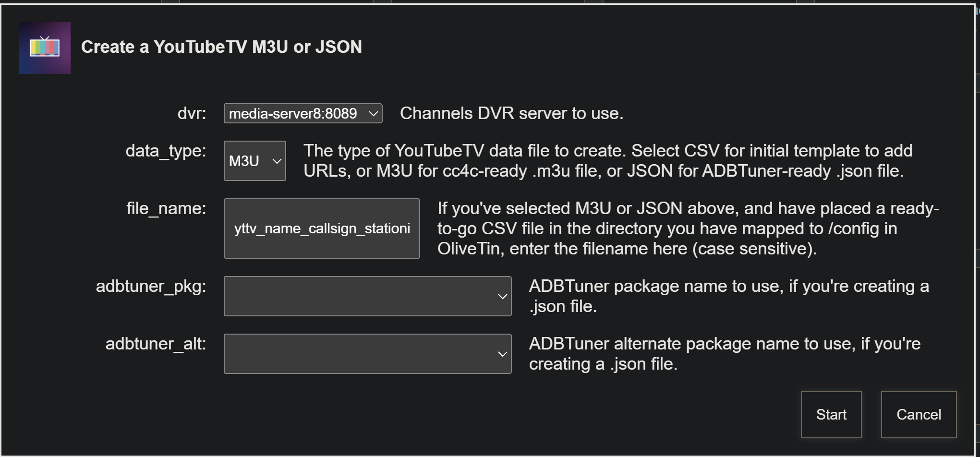The width and height of the screenshot is (980, 457).
Task: Click the ADBTuner alternate package description text
Action: coord(724,354)
